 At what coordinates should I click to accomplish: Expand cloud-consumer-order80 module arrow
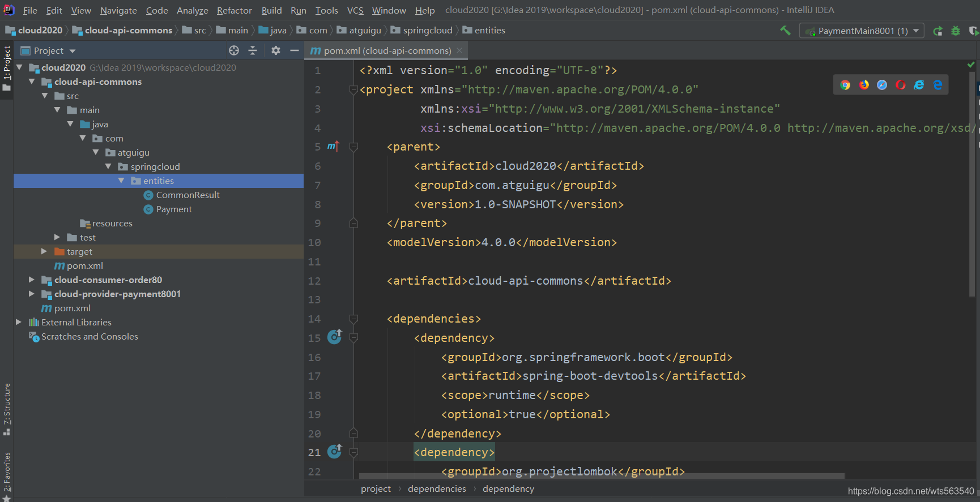pos(32,280)
